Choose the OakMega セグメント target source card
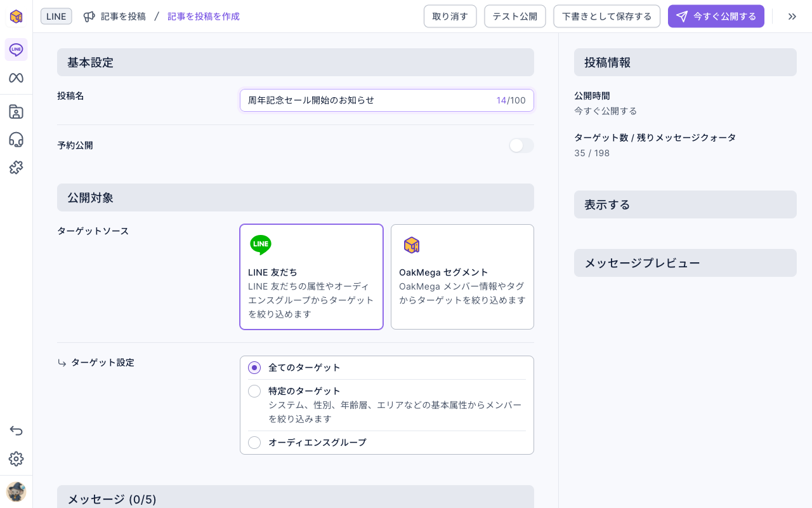 [462, 277]
